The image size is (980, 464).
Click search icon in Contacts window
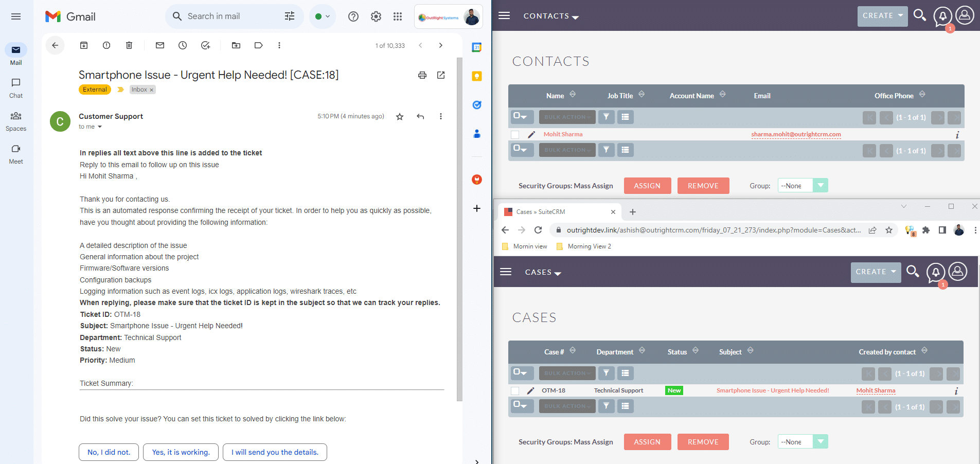920,15
